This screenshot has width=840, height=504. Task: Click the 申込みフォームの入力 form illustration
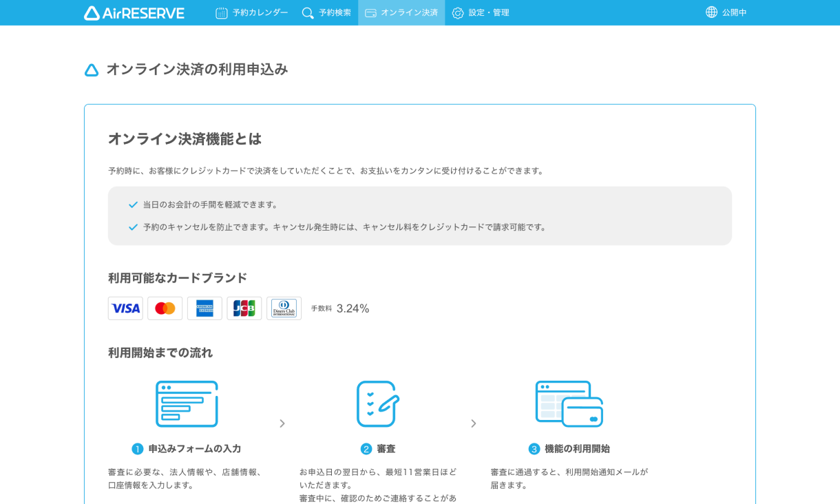coord(188,404)
